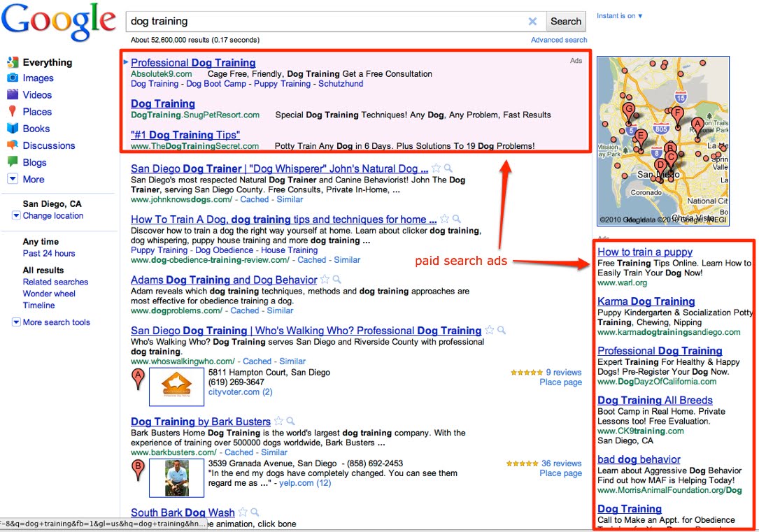Open 36 reviews link for Bark Busters
Image resolution: width=759 pixels, height=532 pixels.
pyautogui.click(x=562, y=463)
